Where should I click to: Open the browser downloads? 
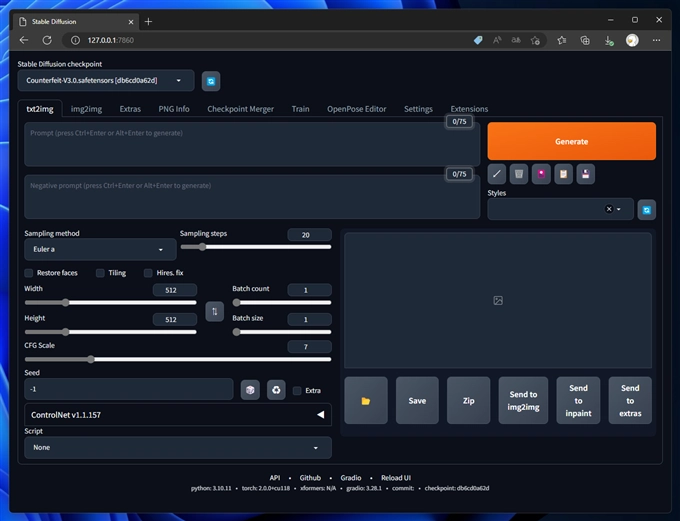(x=608, y=40)
